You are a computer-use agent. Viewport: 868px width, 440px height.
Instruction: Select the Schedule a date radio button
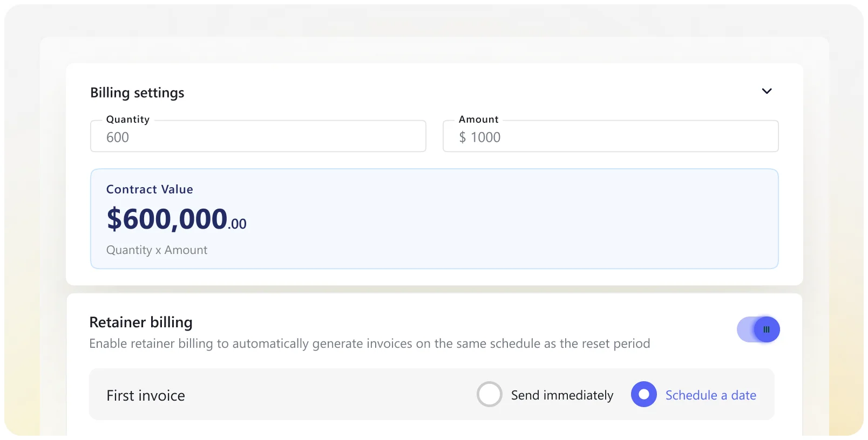point(644,395)
